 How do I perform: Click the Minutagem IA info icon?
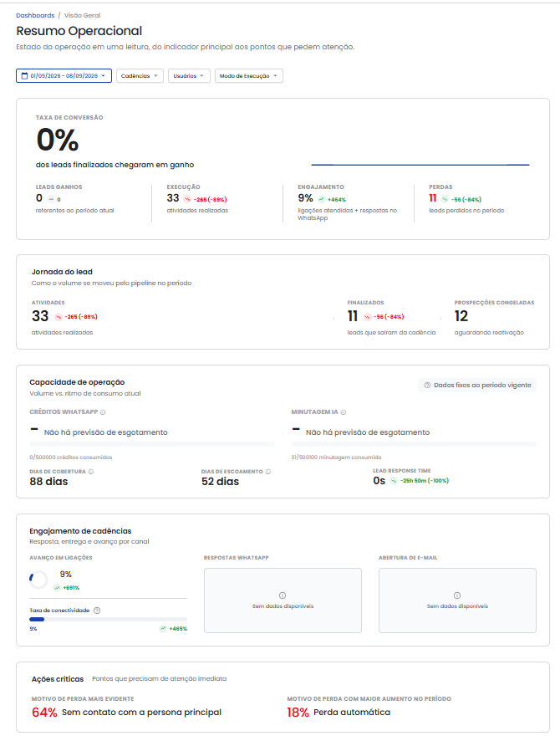tap(344, 412)
